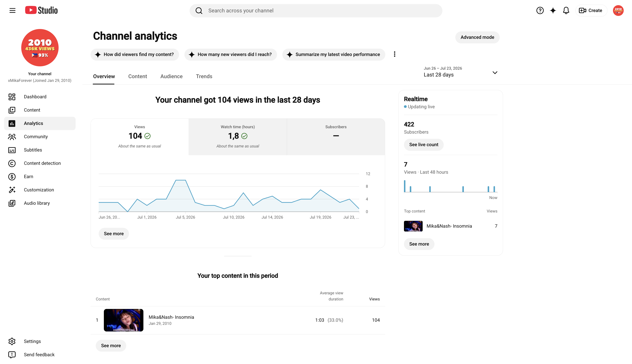Select the Watch time (hours) card
The height and width of the screenshot is (364, 632).
237,137
